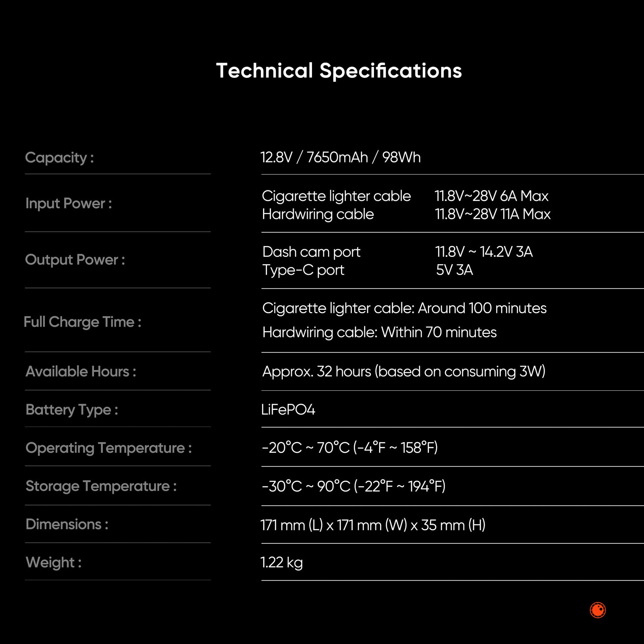Select the Full Charge Time label

click(x=83, y=322)
